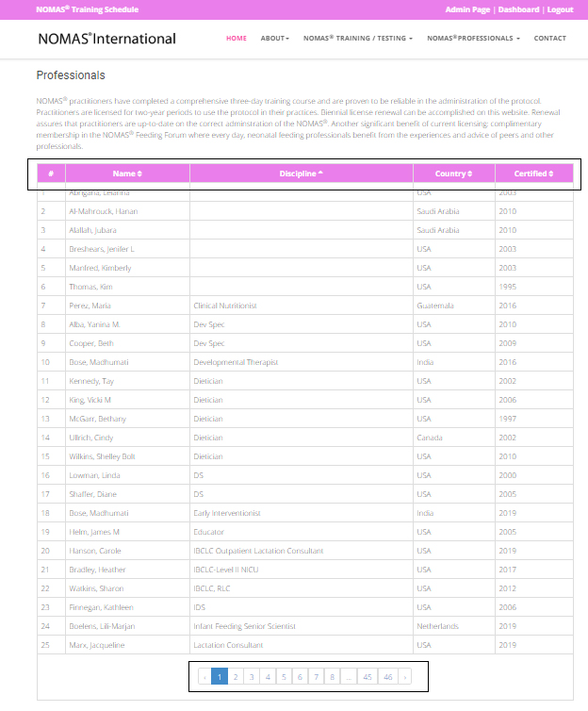Log out of the site
The image size is (588, 711).
[560, 9]
